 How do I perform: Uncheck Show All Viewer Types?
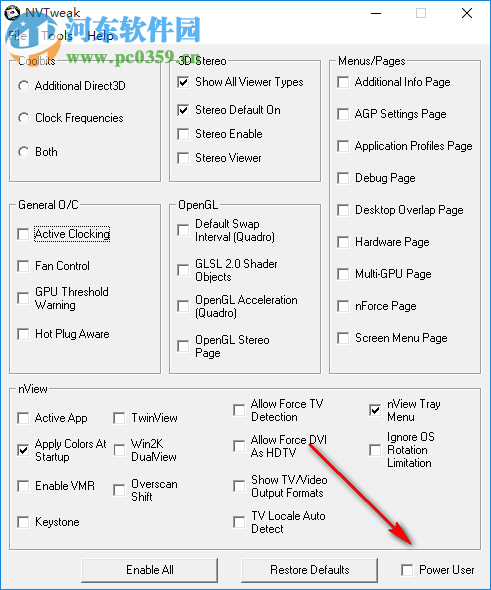click(x=183, y=82)
